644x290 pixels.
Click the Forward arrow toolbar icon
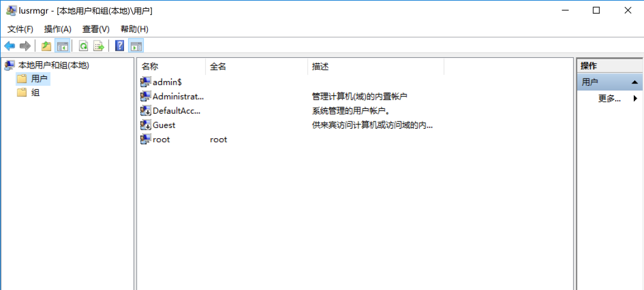(26, 45)
